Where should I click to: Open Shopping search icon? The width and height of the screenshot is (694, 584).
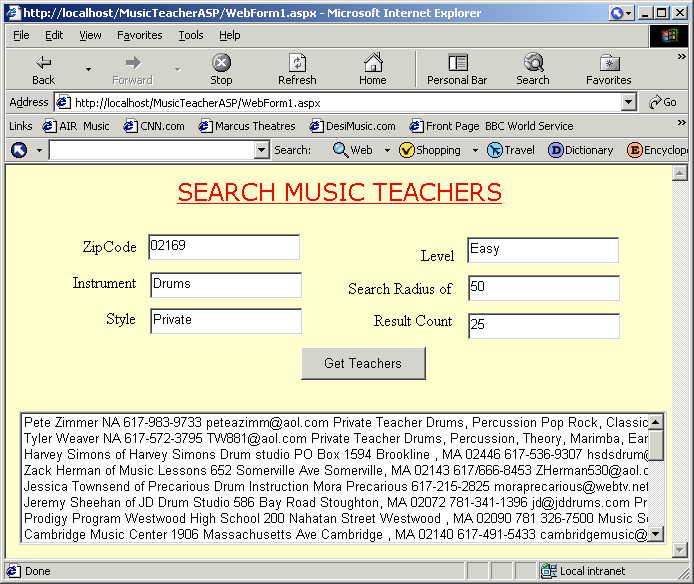coord(406,150)
